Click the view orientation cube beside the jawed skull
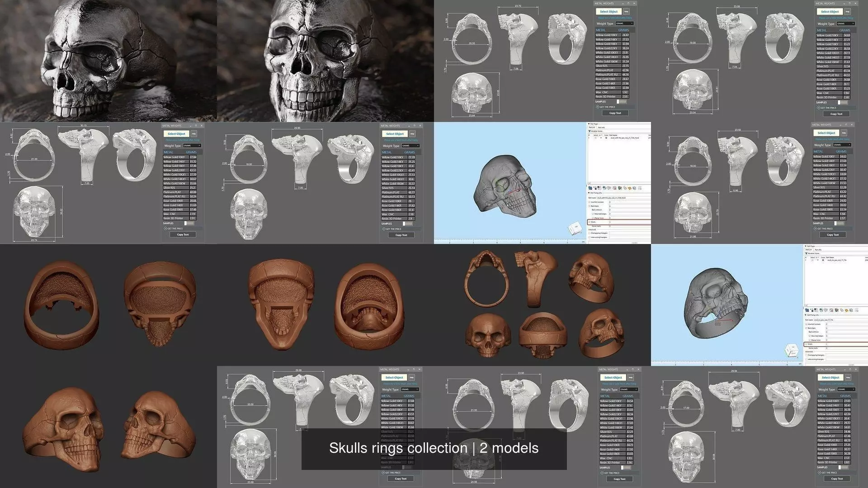 574,228
